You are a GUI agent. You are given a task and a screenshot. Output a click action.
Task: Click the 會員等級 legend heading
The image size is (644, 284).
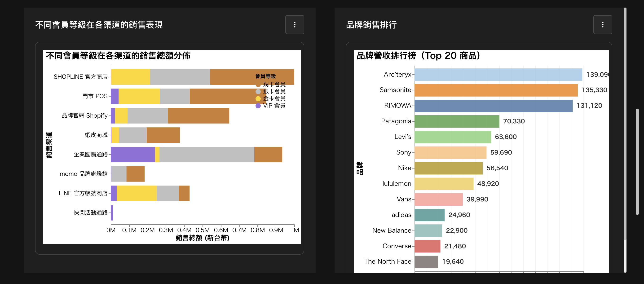click(265, 76)
